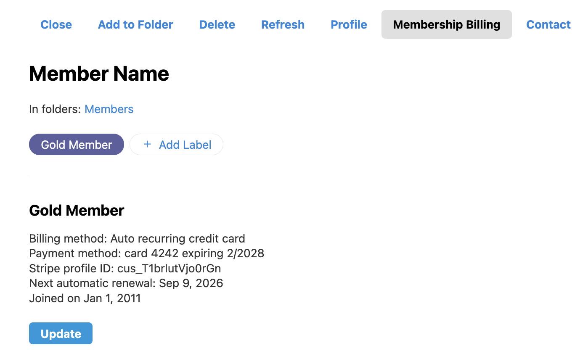The height and width of the screenshot is (364, 588).
Task: Click the Gold Member section heading
Action: click(x=77, y=211)
